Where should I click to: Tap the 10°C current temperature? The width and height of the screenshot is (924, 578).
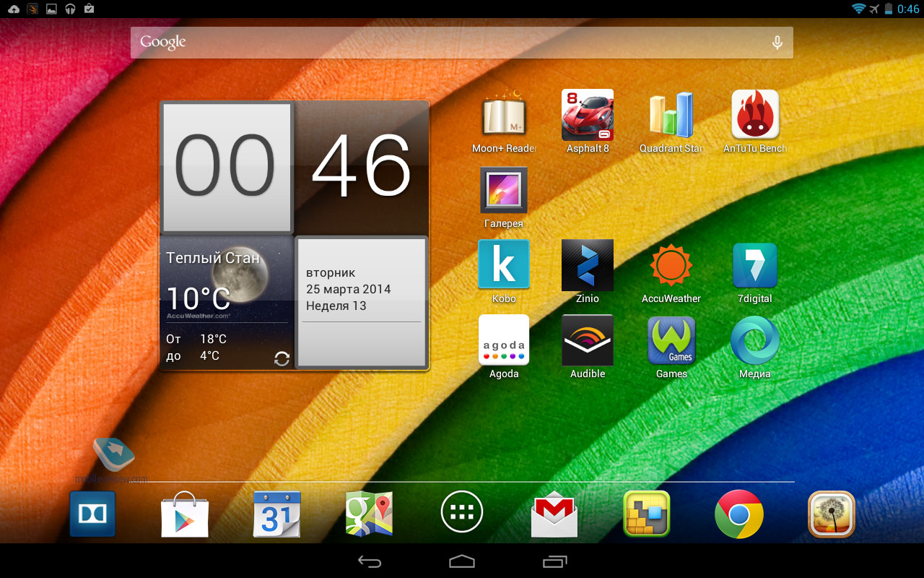tap(199, 298)
